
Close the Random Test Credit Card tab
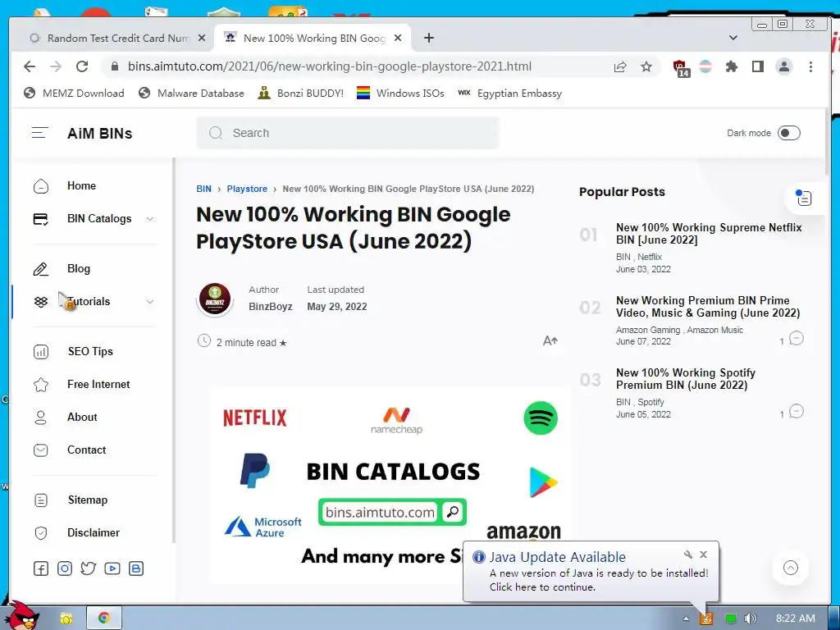point(202,38)
